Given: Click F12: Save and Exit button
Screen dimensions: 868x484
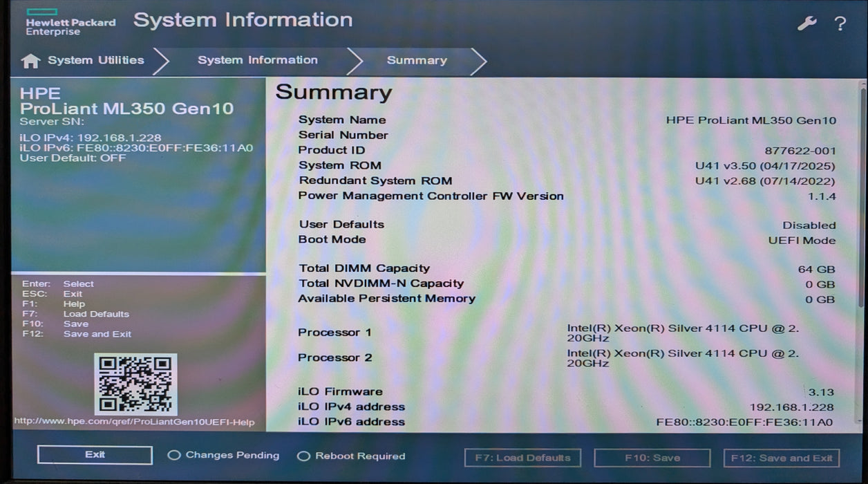Looking at the screenshot, I should pos(782,458).
